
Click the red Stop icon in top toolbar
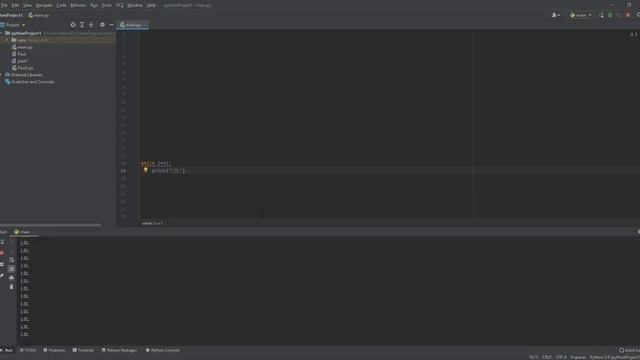pyautogui.click(x=628, y=15)
